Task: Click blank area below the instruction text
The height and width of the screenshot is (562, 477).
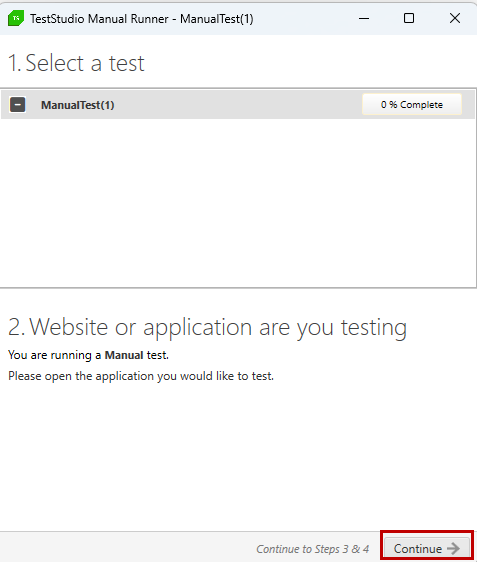Action: 238,455
